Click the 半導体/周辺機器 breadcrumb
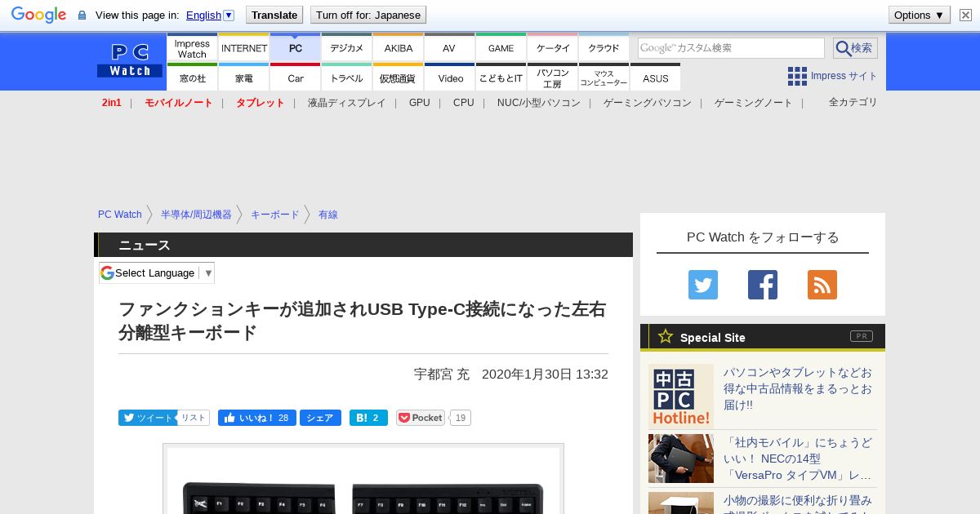 [x=196, y=215]
